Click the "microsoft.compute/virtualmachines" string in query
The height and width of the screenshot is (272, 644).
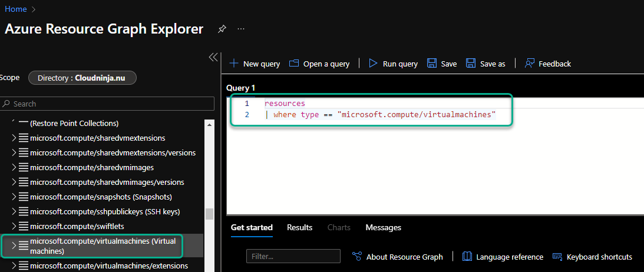click(417, 114)
